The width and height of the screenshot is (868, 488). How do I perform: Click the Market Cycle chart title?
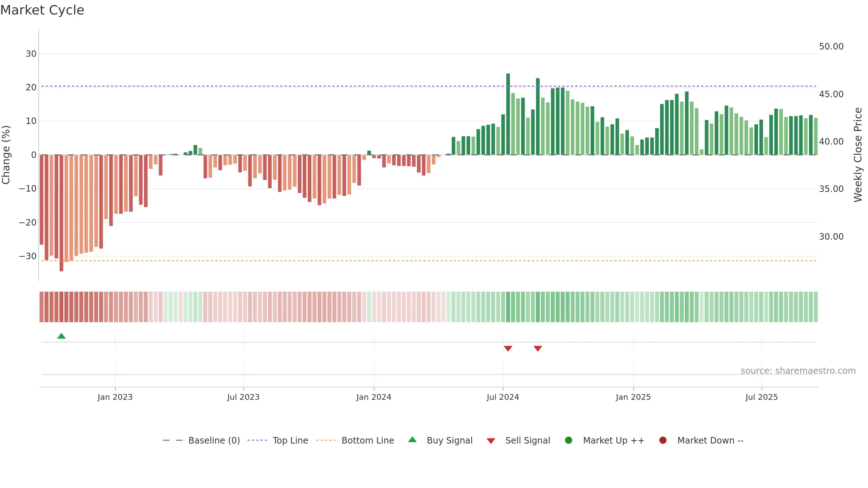click(42, 10)
